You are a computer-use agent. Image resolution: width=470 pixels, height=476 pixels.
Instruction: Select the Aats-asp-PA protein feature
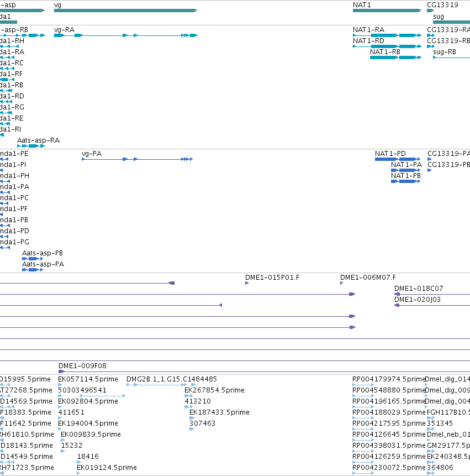pos(33,270)
